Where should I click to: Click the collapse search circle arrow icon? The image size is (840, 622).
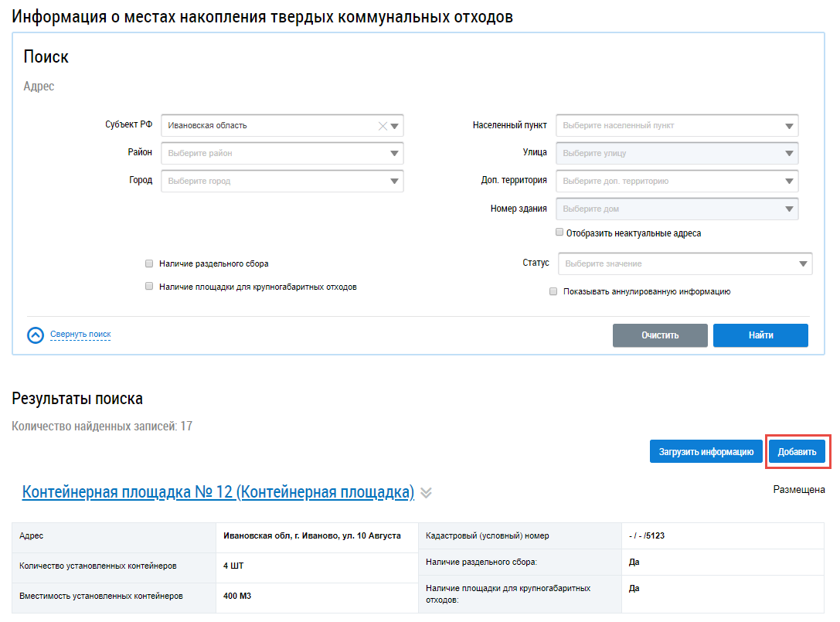point(36,335)
